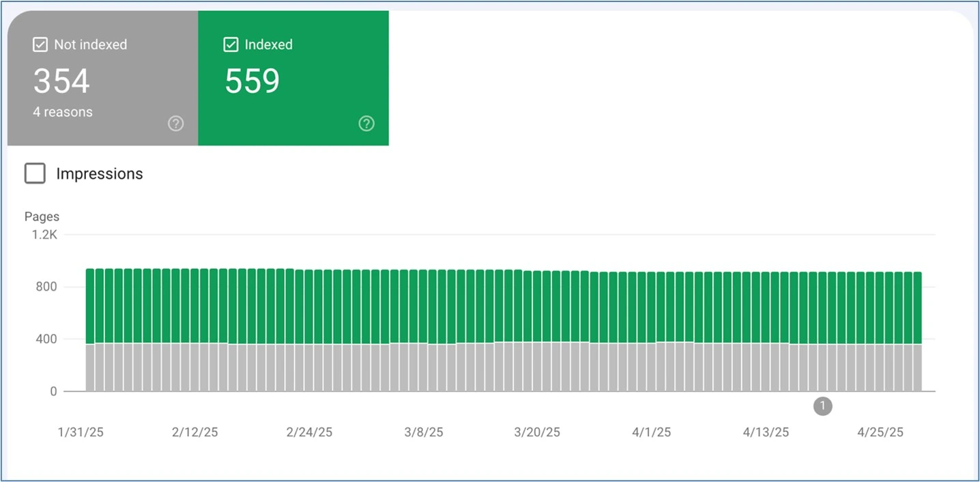This screenshot has width=980, height=482.
Task: Click the 354 not indexed count
Action: [61, 82]
